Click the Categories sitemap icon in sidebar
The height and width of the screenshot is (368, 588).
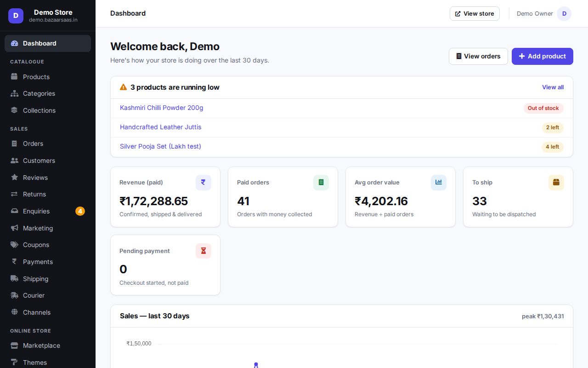coord(14,93)
